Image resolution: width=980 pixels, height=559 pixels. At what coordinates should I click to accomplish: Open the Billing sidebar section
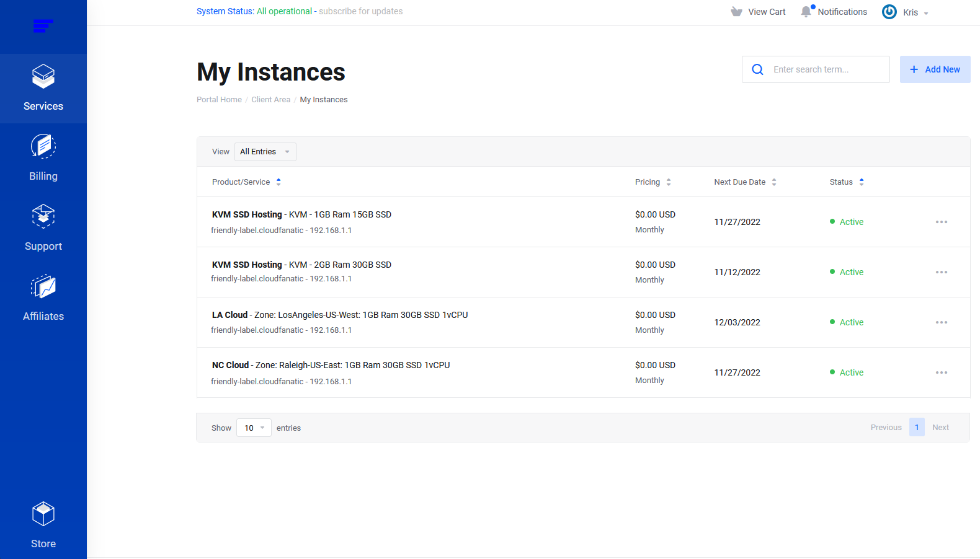tap(43, 159)
